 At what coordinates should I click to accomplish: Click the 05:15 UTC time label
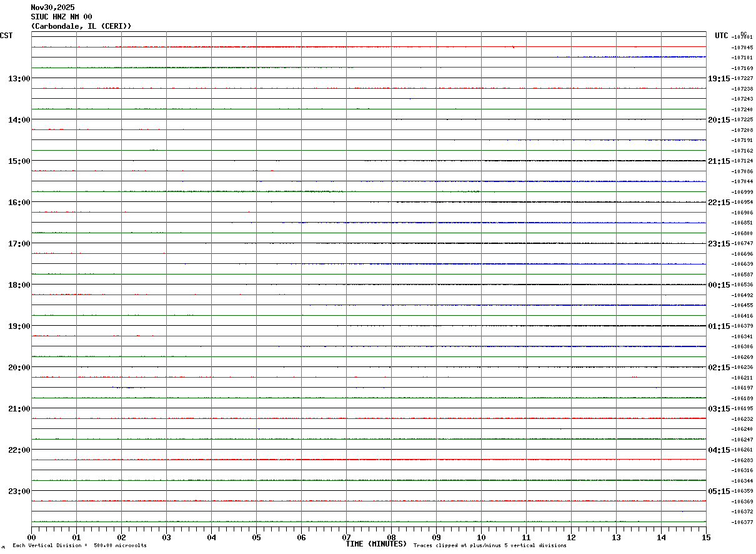click(719, 491)
